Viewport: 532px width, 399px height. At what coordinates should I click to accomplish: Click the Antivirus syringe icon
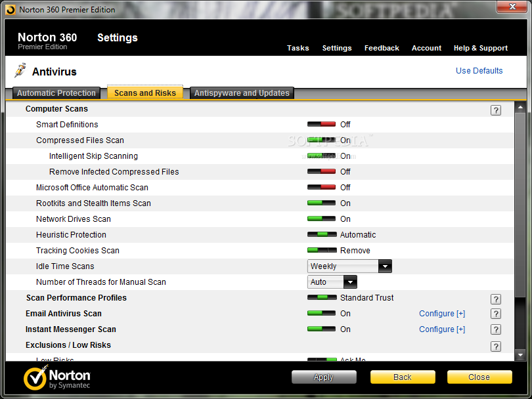tap(20, 70)
